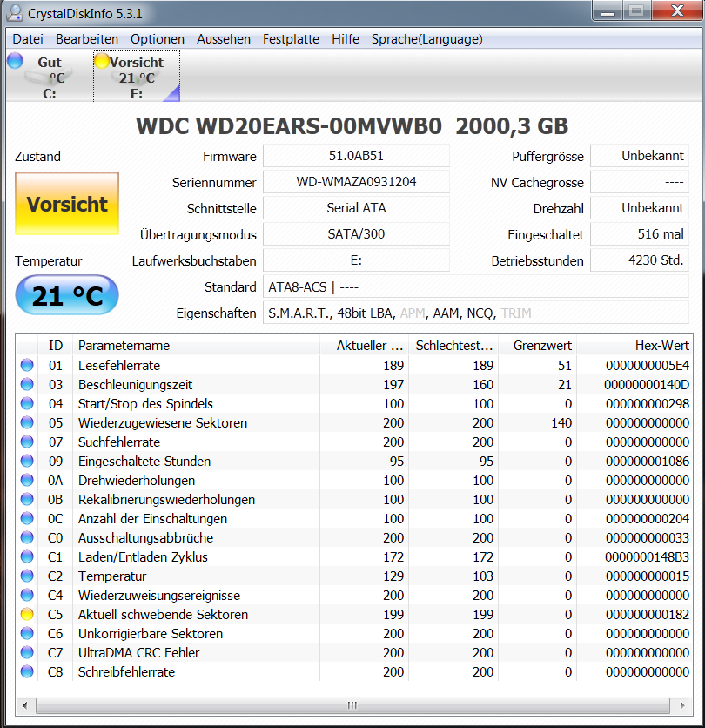The width and height of the screenshot is (705, 728).
Task: Click the Seriennummer value field
Action: click(x=356, y=181)
